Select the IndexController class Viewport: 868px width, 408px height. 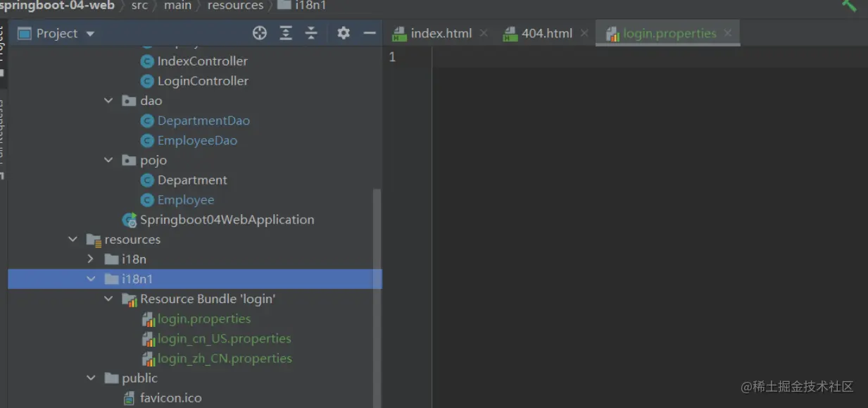coord(203,61)
